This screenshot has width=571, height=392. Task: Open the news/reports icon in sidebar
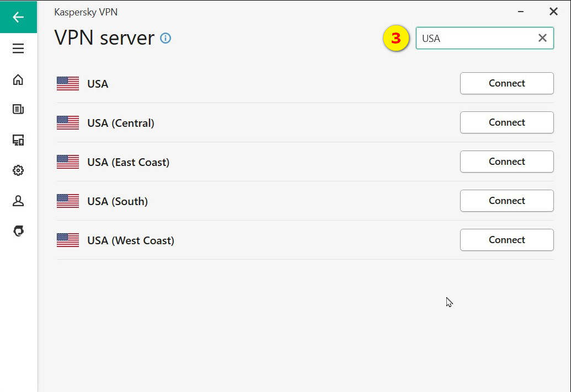coord(18,109)
